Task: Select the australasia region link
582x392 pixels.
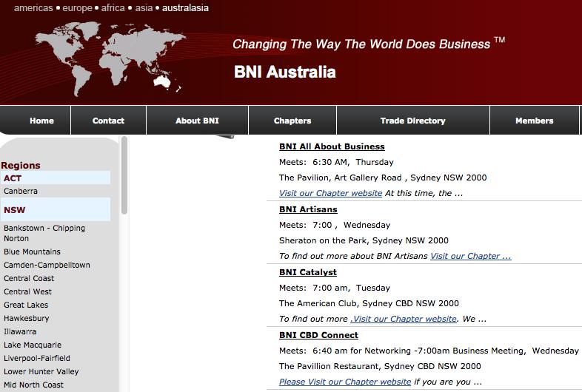Action: coord(185,8)
